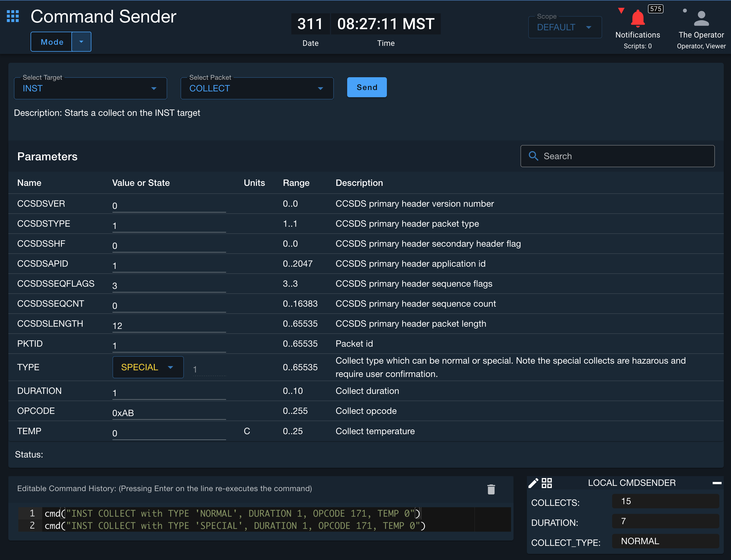
Task: Open the TYPE SPECIAL state dropdown
Action: [148, 367]
